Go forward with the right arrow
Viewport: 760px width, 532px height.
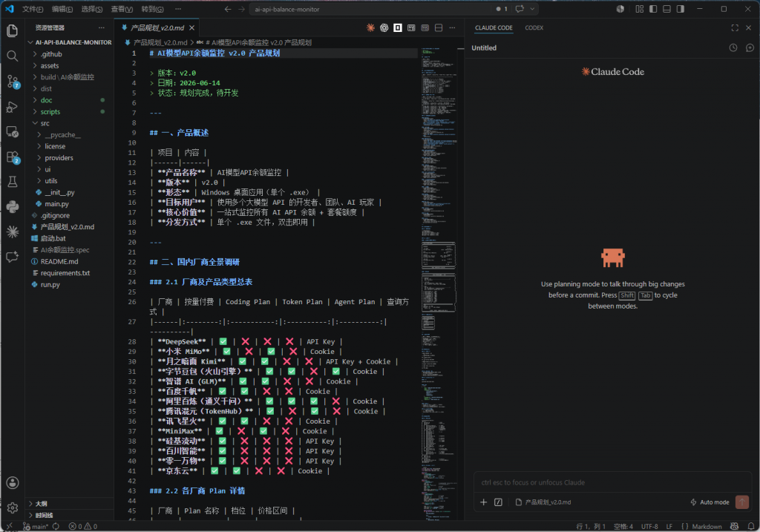coord(241,9)
